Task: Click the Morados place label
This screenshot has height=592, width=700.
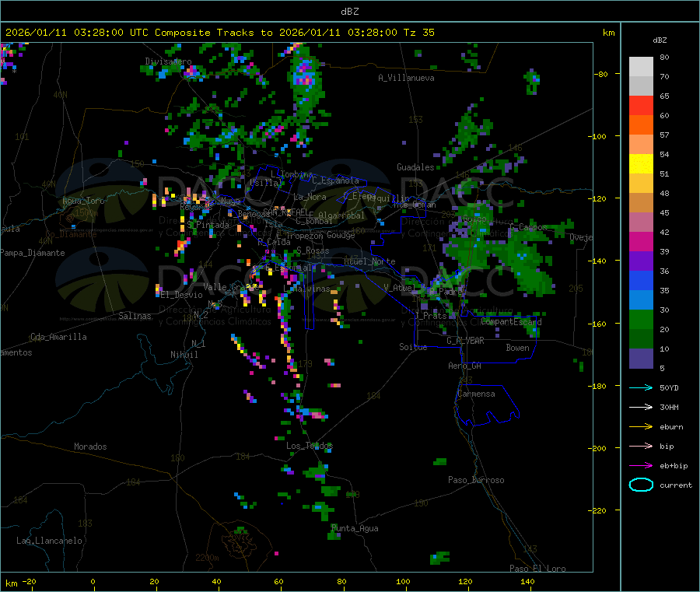Action: tap(90, 447)
